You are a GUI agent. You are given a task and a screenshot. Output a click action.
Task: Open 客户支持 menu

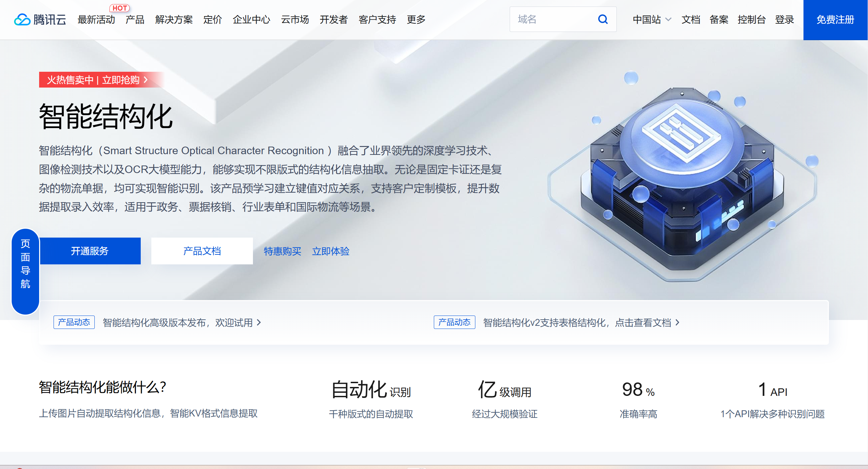[x=377, y=20]
